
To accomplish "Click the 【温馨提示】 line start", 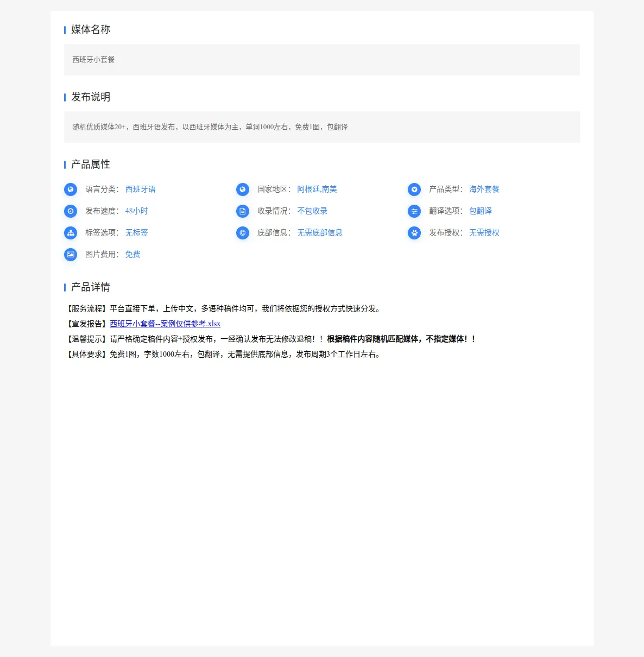I will (x=87, y=339).
